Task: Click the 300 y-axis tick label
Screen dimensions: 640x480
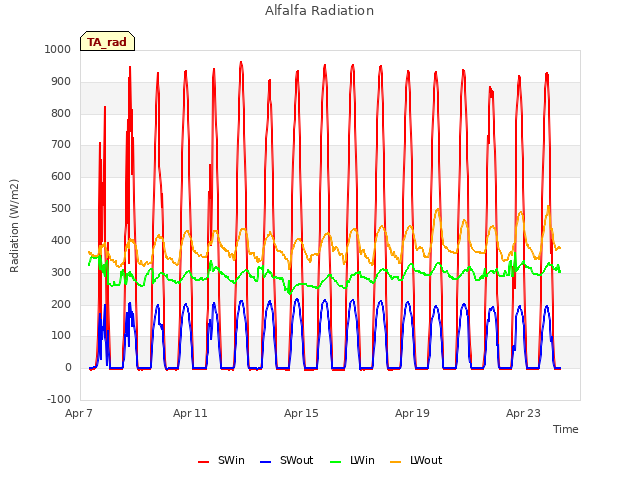Action: pyautogui.click(x=61, y=272)
